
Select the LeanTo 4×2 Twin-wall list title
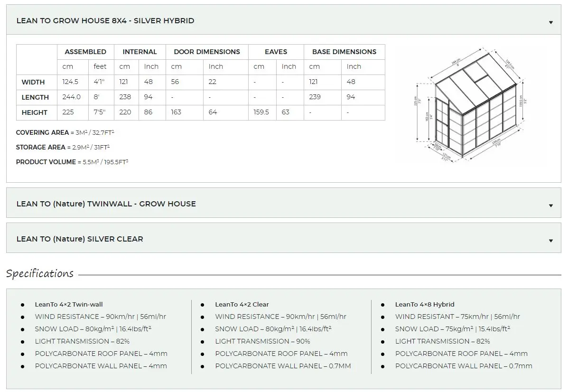coord(69,304)
